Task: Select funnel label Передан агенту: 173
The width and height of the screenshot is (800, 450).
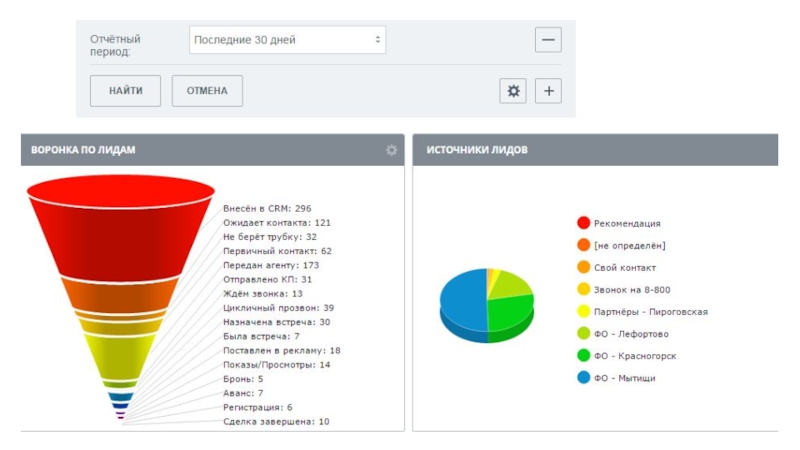Action: coord(271,265)
